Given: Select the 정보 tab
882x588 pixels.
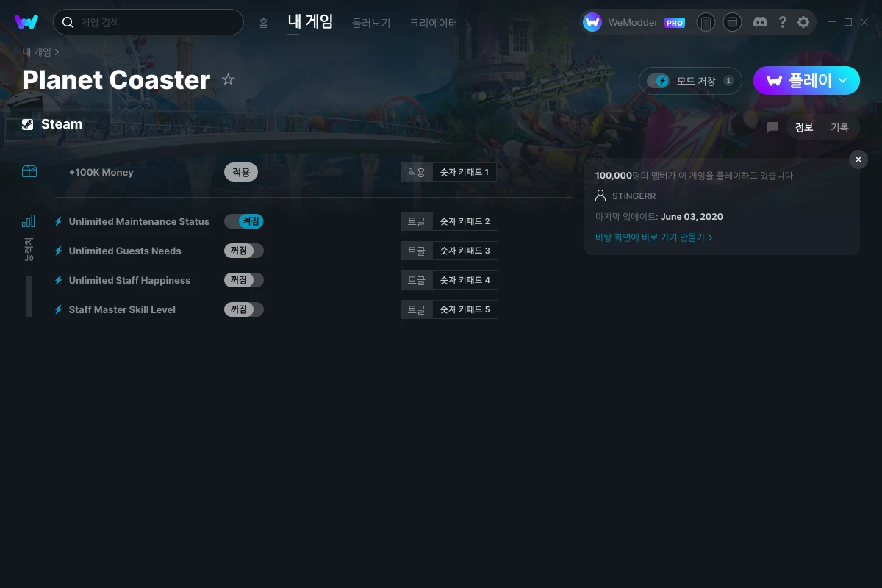Looking at the screenshot, I should 804,127.
